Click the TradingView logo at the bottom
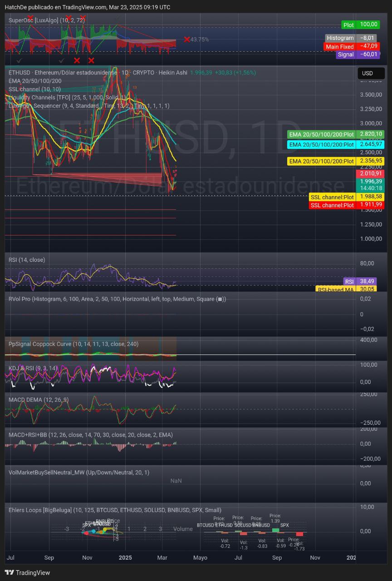 coord(27,572)
